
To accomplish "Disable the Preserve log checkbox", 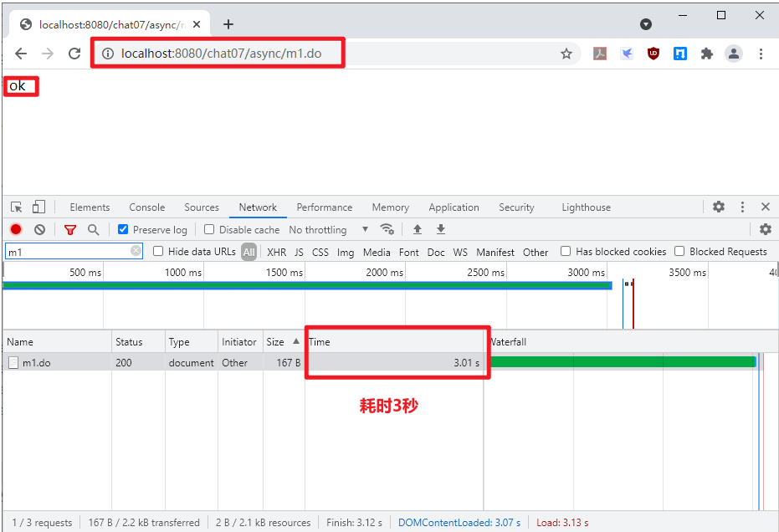I will pos(123,229).
